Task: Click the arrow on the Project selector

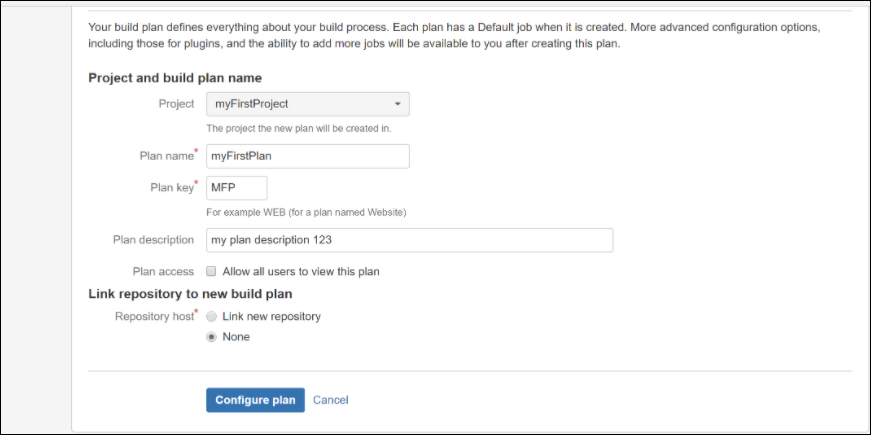Action: pos(397,104)
